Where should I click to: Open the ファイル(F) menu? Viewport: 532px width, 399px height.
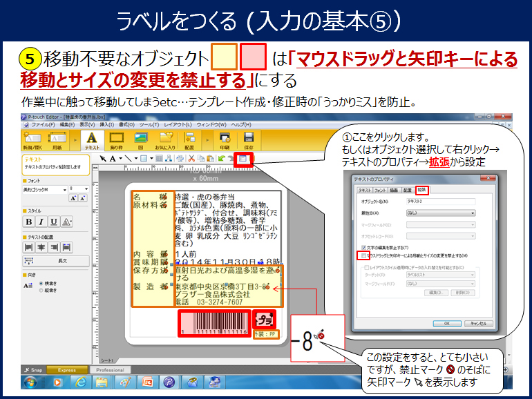(x=43, y=125)
